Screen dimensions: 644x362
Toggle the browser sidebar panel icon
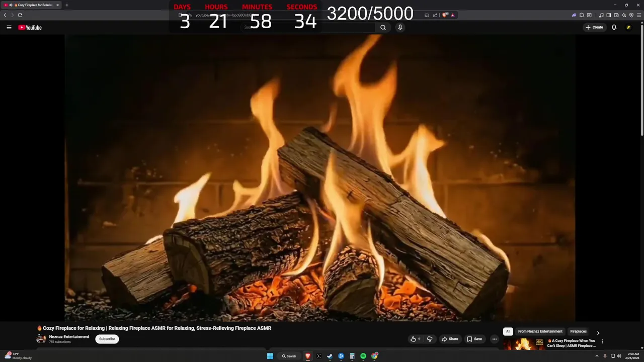pos(609,15)
